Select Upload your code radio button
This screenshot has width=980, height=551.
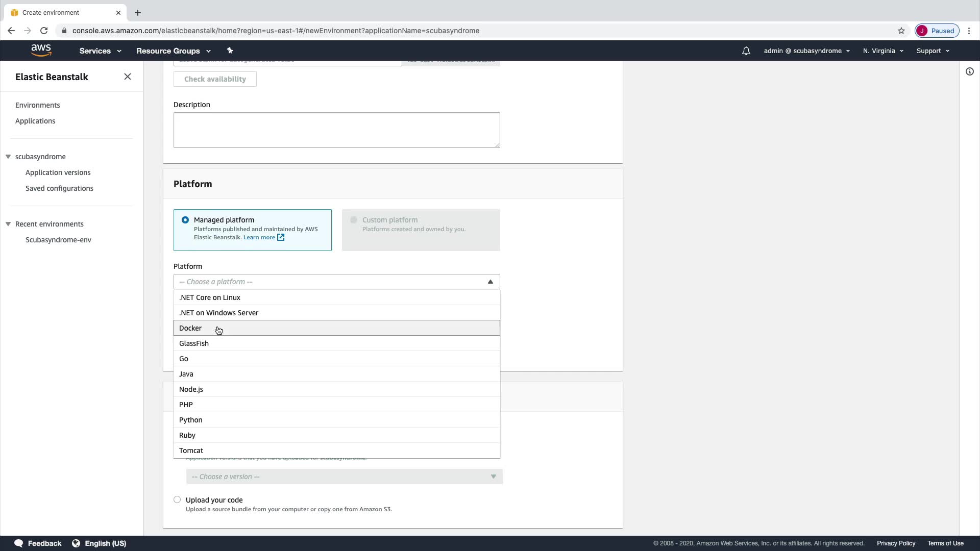(x=177, y=499)
